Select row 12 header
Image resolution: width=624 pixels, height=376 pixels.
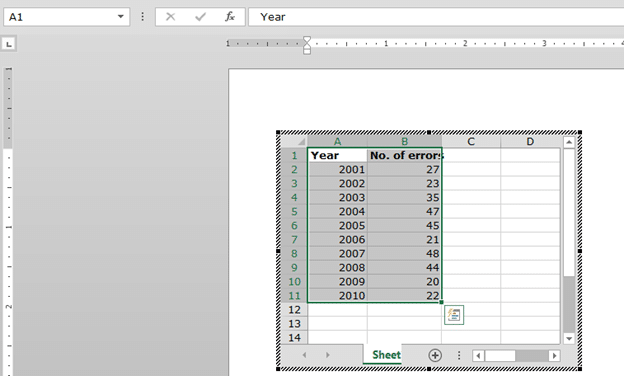click(294, 310)
